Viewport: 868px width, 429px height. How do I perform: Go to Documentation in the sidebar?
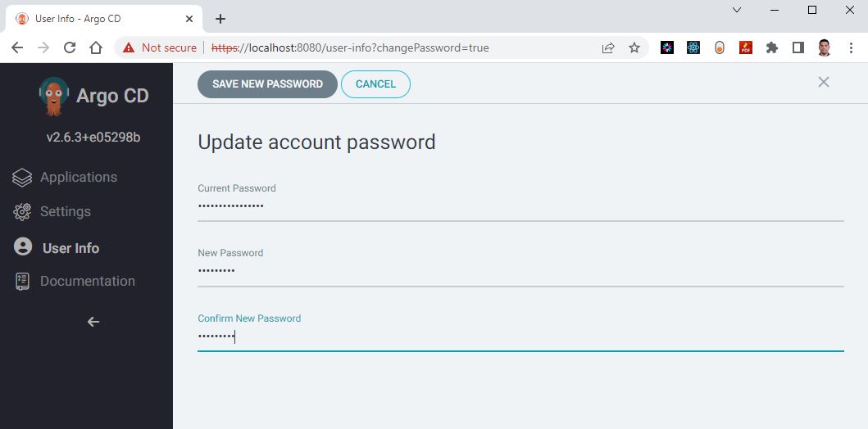click(x=87, y=282)
